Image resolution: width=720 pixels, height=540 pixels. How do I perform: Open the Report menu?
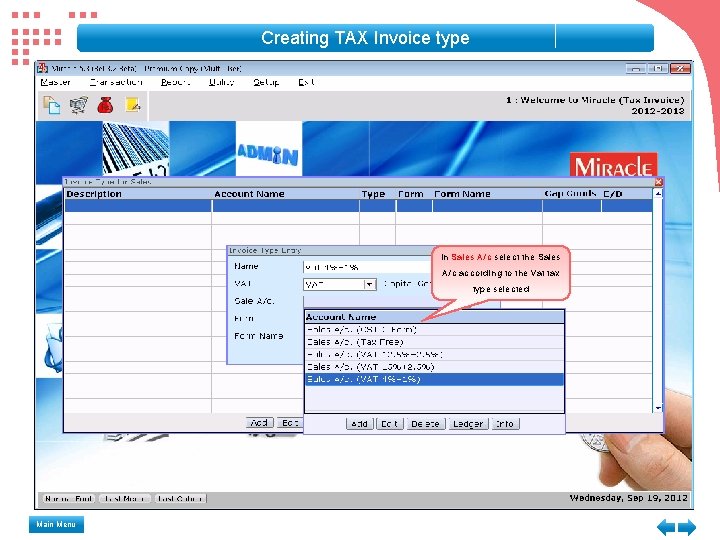175,82
